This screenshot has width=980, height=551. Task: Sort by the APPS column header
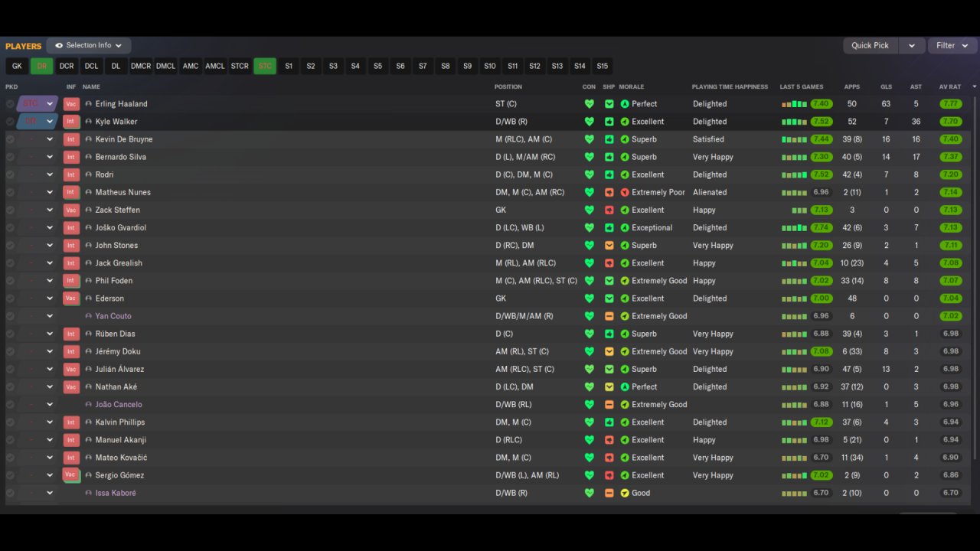(852, 87)
